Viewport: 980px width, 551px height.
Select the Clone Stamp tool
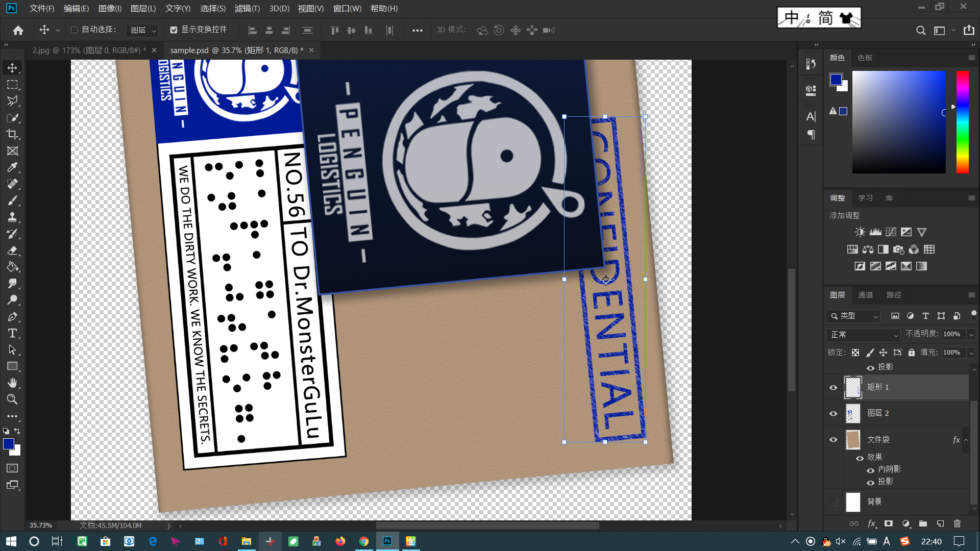[x=12, y=217]
